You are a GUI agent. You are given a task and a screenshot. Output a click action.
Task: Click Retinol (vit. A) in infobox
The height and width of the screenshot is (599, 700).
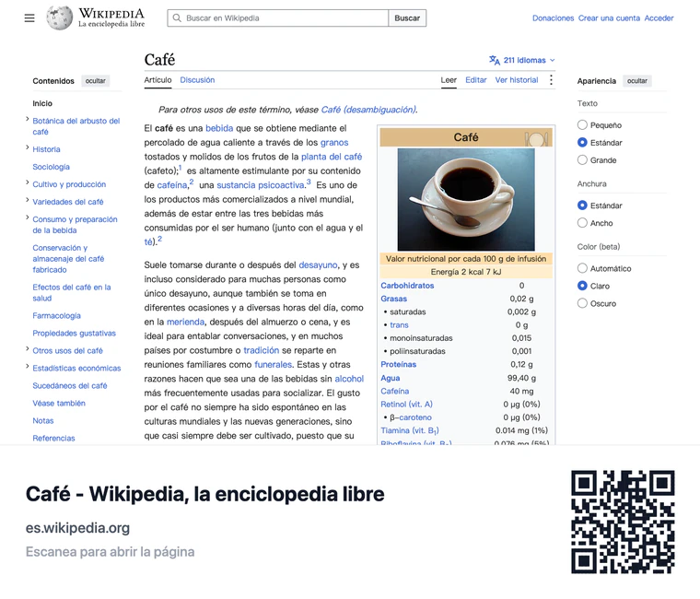pyautogui.click(x=406, y=405)
